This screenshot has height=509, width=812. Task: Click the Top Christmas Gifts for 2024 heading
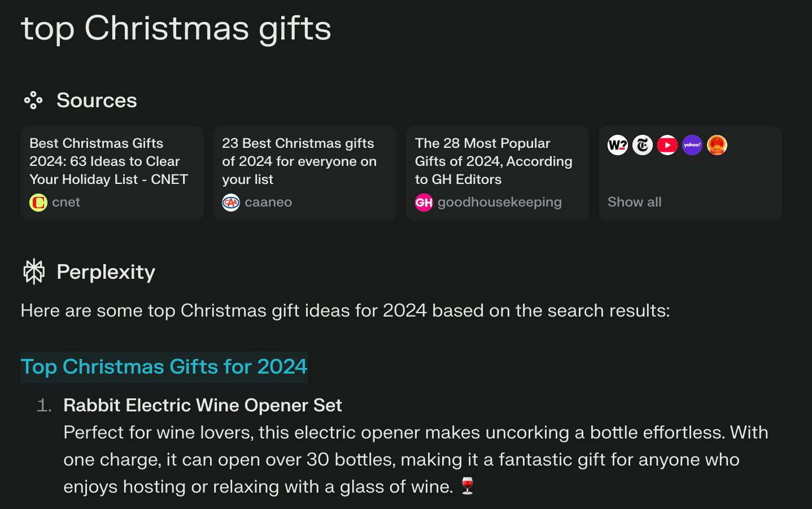(164, 367)
